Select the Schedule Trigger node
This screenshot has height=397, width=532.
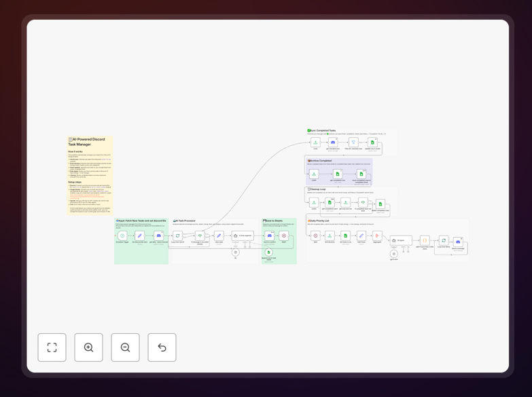click(x=122, y=235)
